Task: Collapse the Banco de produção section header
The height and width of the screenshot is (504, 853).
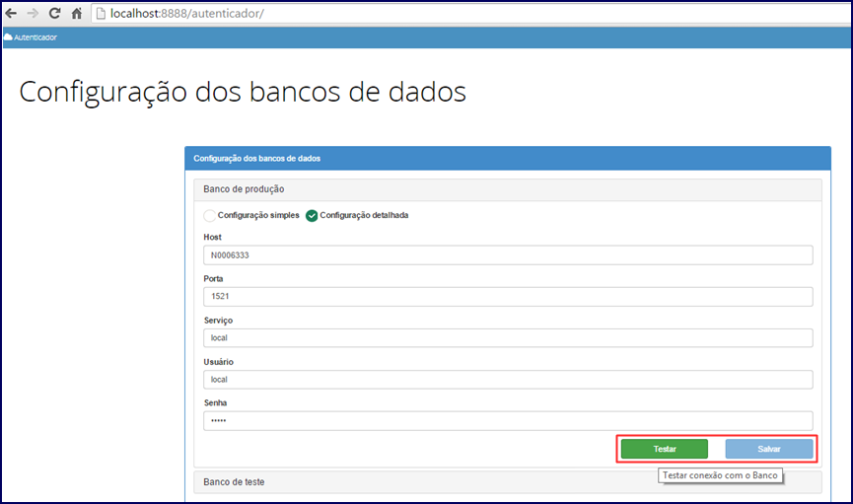Action: click(x=508, y=189)
